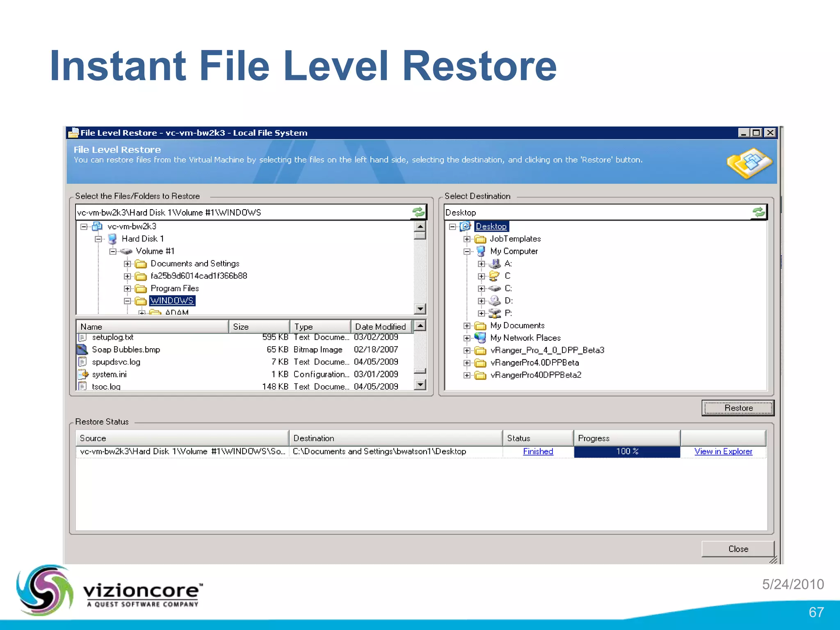The image size is (840, 630).
Task: Select the tsoc.log file row
Action: click(x=244, y=386)
